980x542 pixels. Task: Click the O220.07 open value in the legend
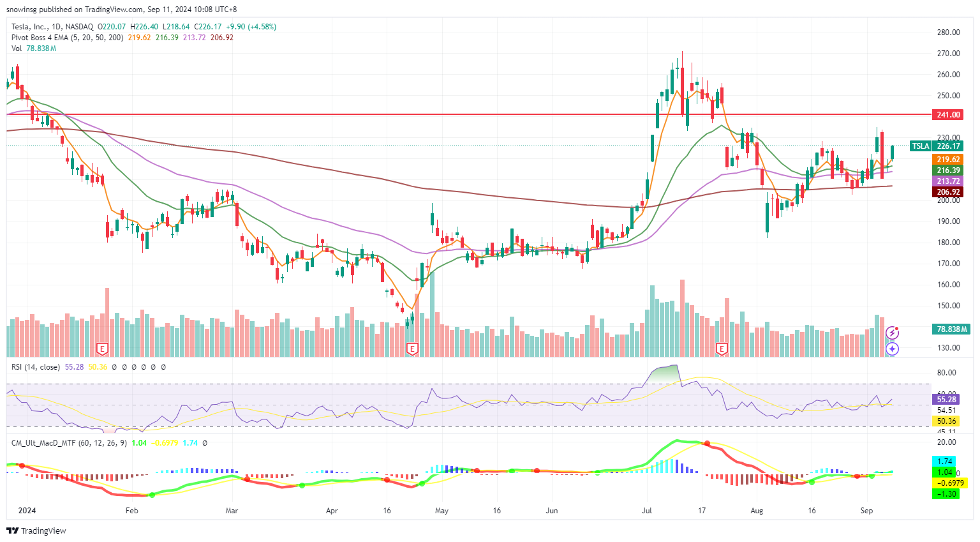click(111, 27)
